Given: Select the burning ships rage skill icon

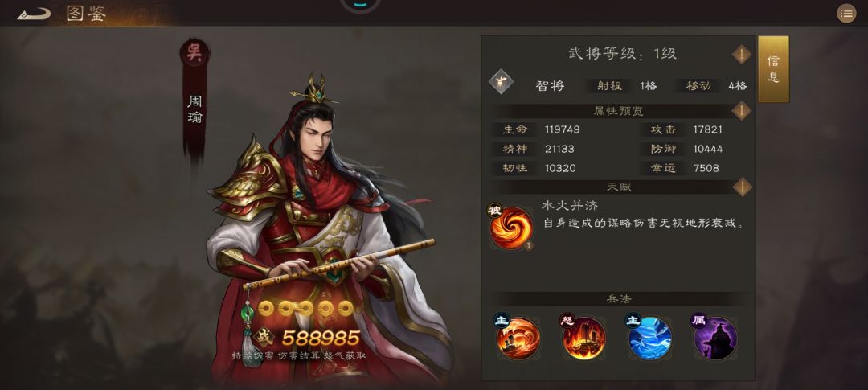Looking at the screenshot, I should point(583,338).
